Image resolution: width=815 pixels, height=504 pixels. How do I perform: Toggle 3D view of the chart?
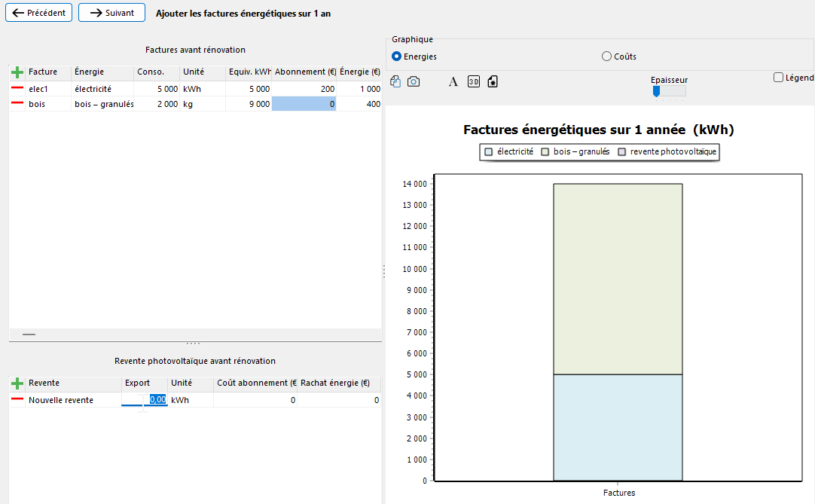point(474,81)
